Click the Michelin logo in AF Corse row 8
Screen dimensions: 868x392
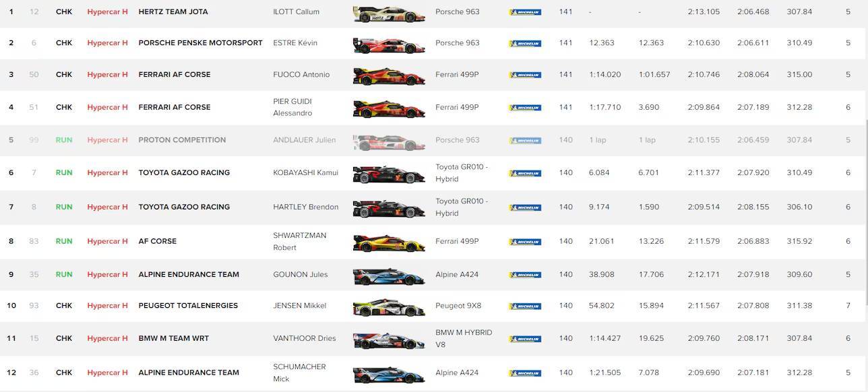525,242
